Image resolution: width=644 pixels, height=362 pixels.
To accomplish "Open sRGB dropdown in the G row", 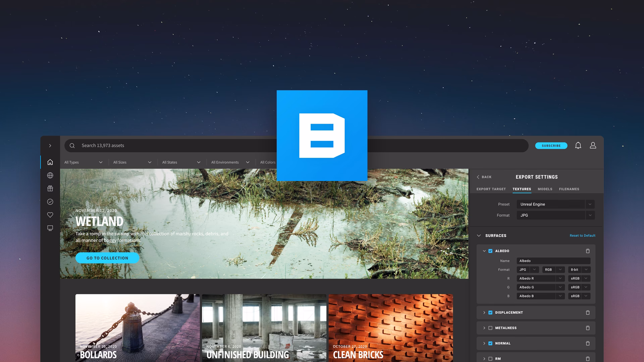I will coord(579,287).
